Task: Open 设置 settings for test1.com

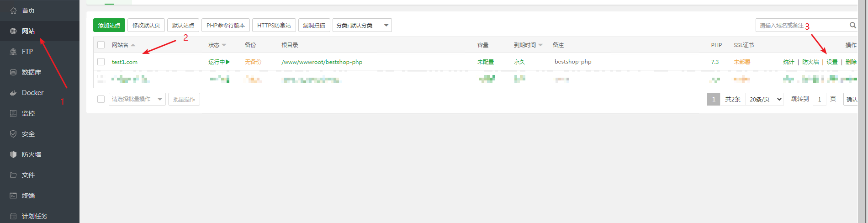Action: [832, 62]
